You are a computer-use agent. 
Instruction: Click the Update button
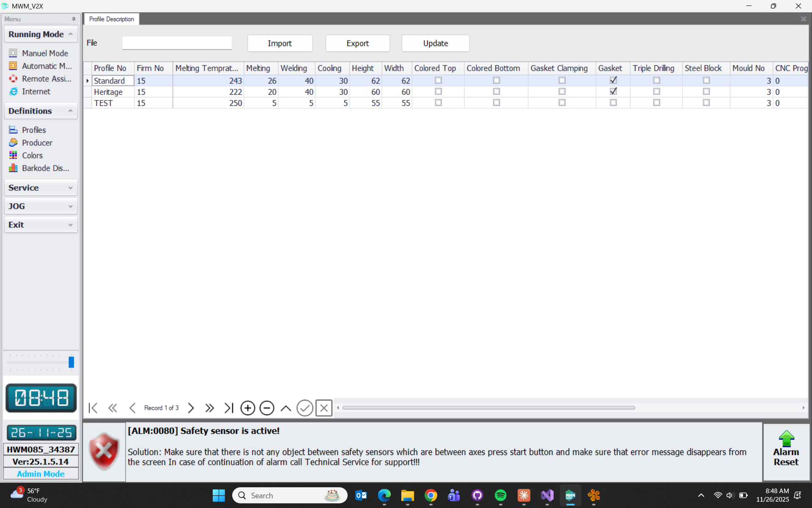pyautogui.click(x=435, y=43)
